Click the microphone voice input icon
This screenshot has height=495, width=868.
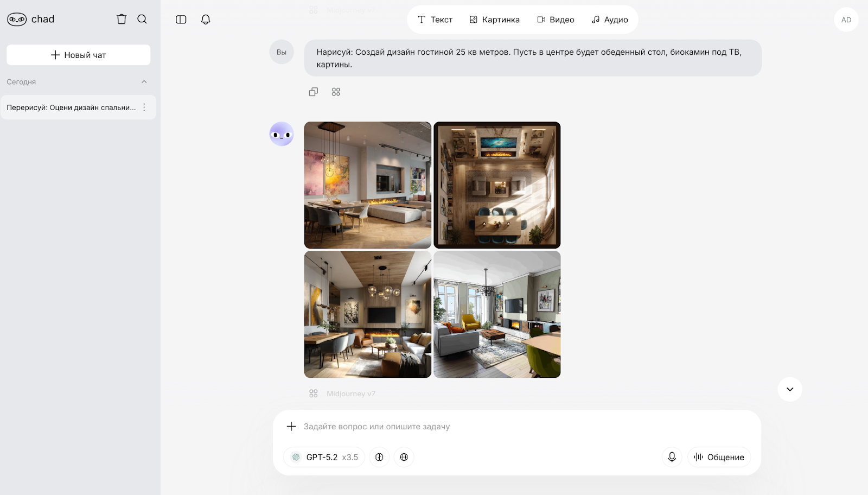[672, 457]
